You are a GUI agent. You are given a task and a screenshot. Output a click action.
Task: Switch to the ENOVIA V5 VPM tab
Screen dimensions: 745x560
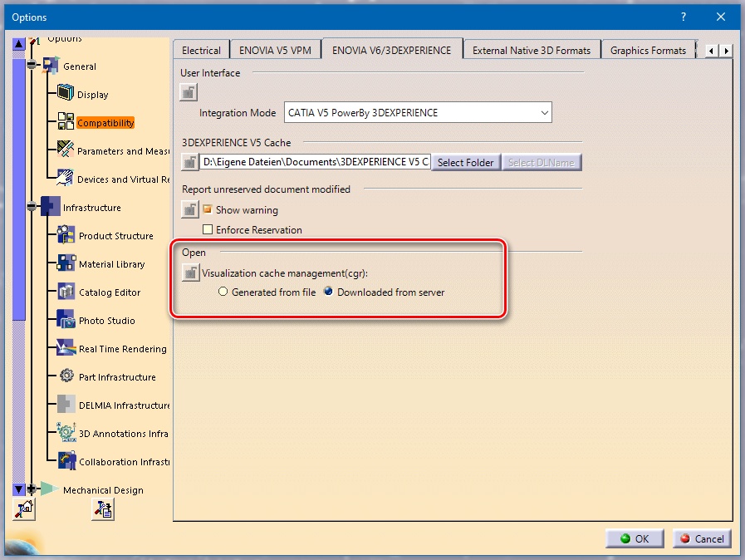[275, 51]
